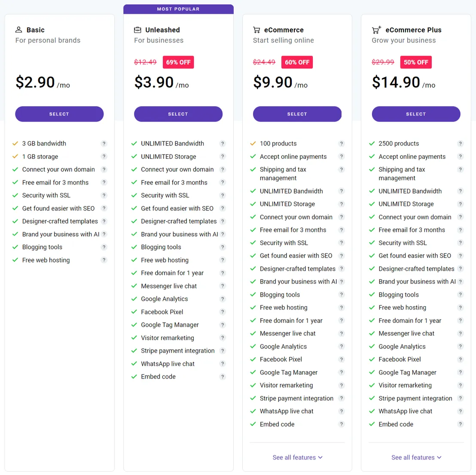Open help tooltip for Stripe payment integration in eCommerce Plus
Image resolution: width=476 pixels, height=475 pixels.
(460, 398)
